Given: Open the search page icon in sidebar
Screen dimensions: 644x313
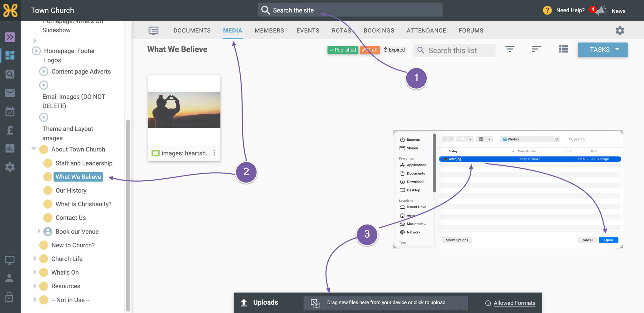Looking at the screenshot, I should click(10, 74).
